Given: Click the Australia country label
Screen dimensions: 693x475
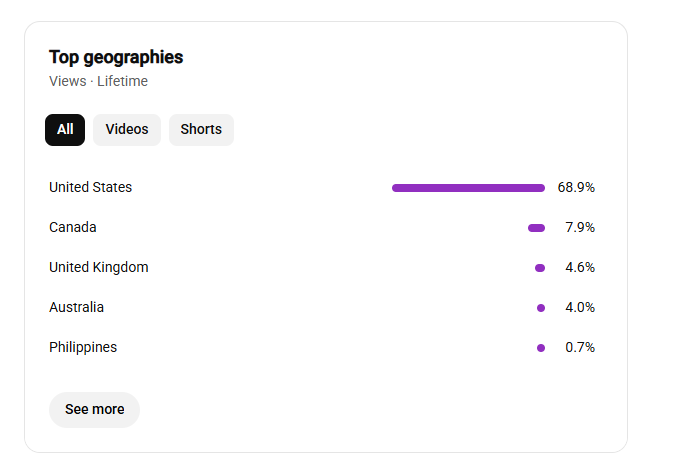Looking at the screenshot, I should (76, 307).
